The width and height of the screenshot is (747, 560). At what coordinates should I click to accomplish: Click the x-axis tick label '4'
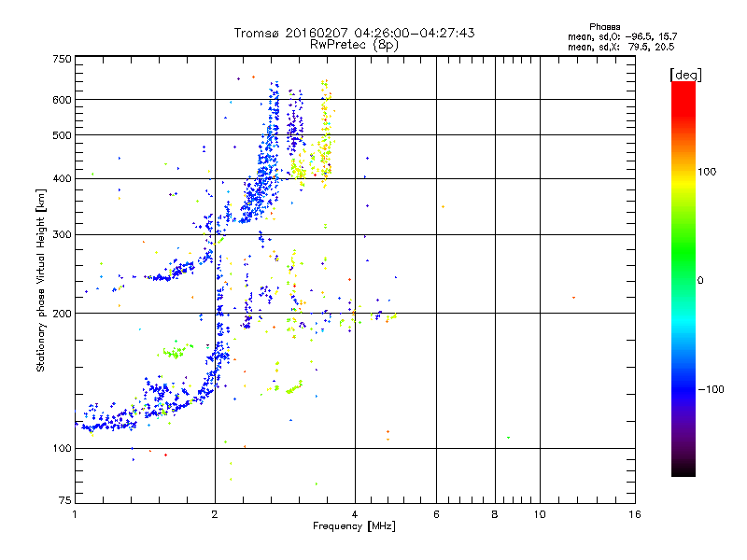[355, 514]
